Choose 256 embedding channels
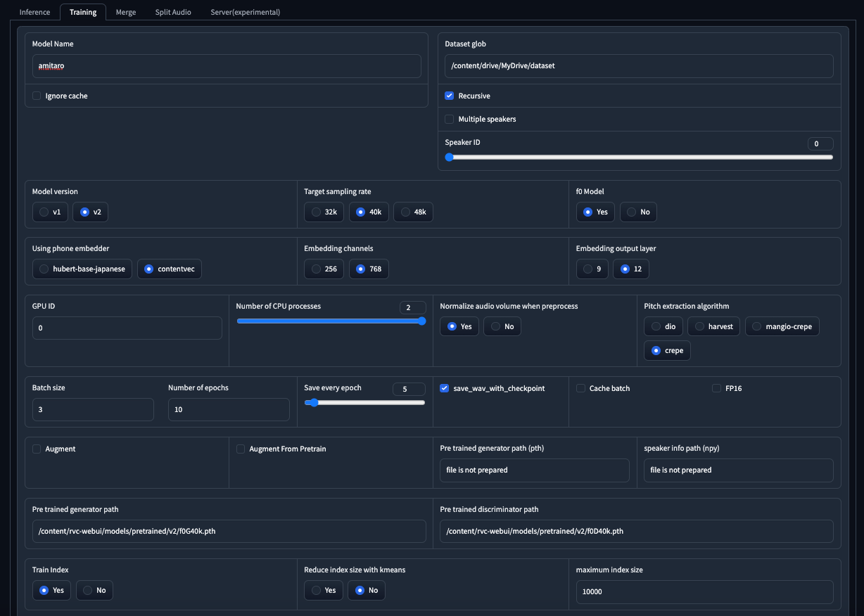The height and width of the screenshot is (616, 864). click(324, 269)
